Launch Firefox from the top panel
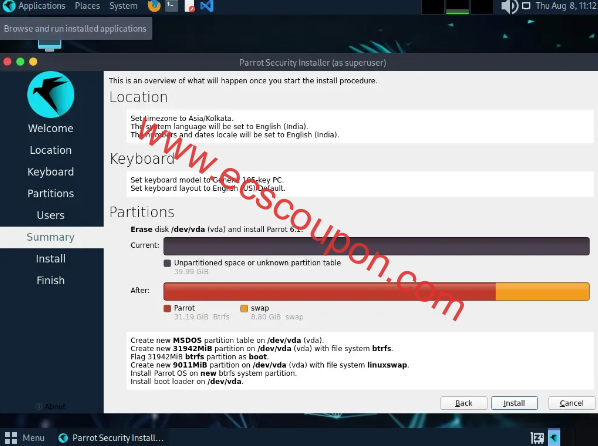This screenshot has height=446, width=598. pyautogui.click(x=154, y=6)
